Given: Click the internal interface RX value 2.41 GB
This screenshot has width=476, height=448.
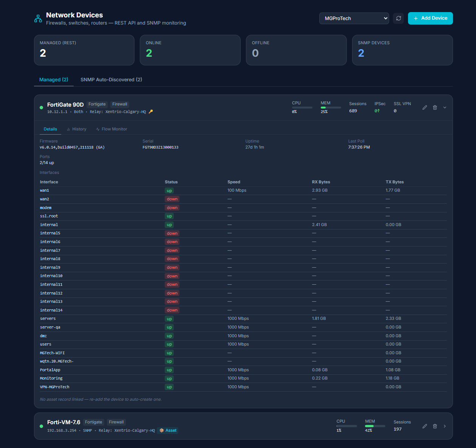Looking at the screenshot, I should [319, 225].
